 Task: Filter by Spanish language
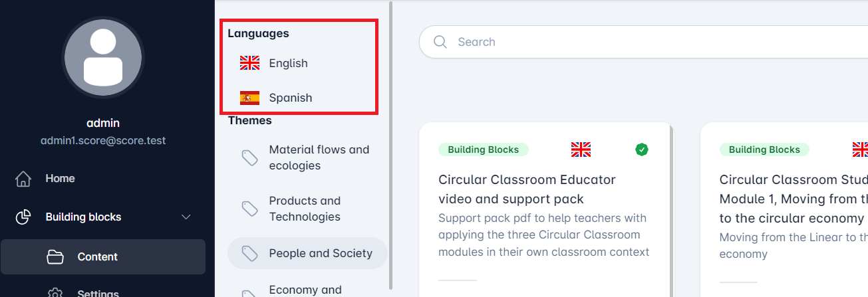(290, 98)
